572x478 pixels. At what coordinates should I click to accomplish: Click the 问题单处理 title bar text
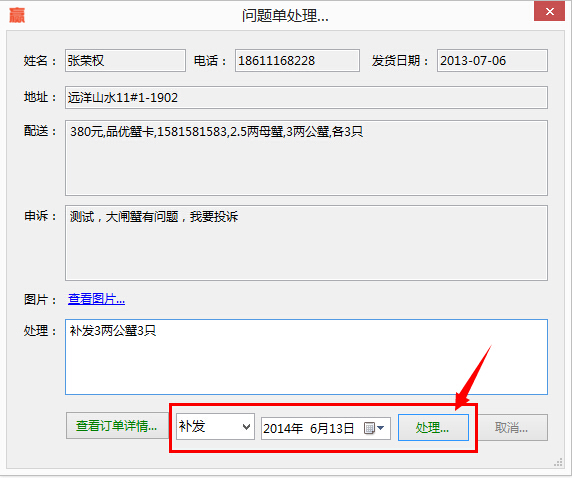click(x=285, y=15)
